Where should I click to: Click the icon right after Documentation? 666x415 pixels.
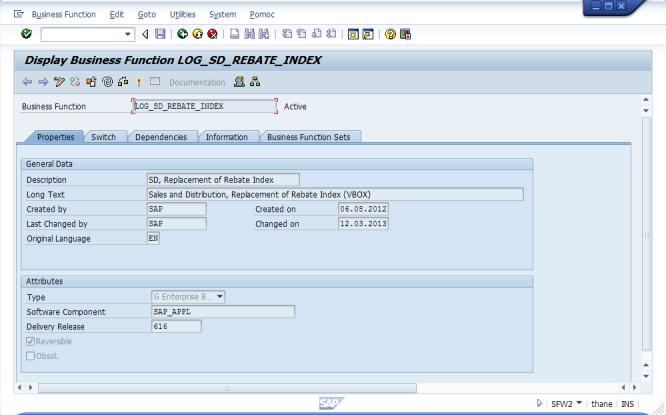tap(239, 82)
